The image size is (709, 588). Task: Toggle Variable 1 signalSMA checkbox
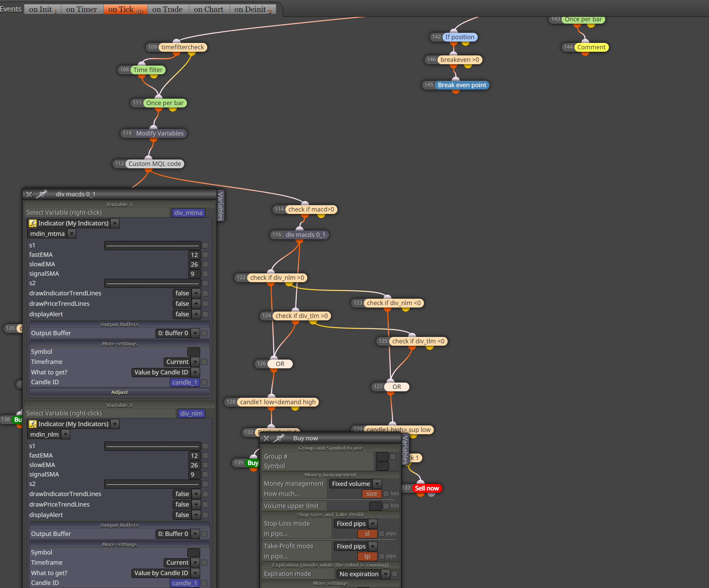coord(205,274)
